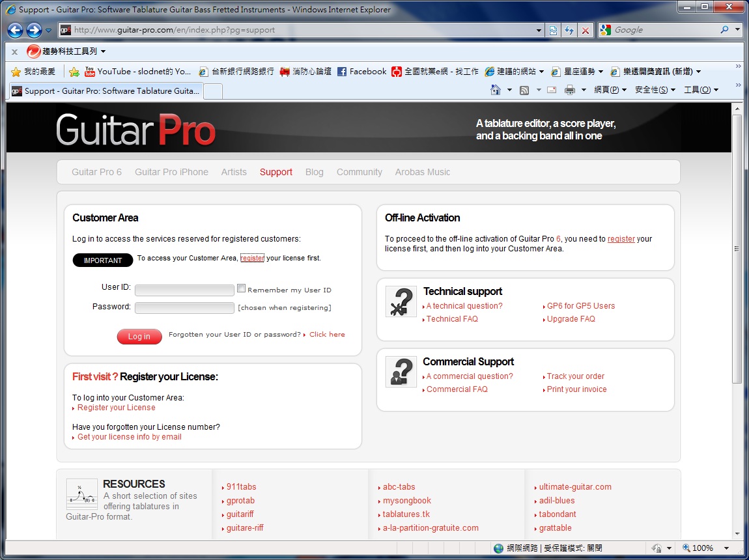Click the internet zone globe status icon
This screenshot has height=560, width=749.
pyautogui.click(x=498, y=548)
